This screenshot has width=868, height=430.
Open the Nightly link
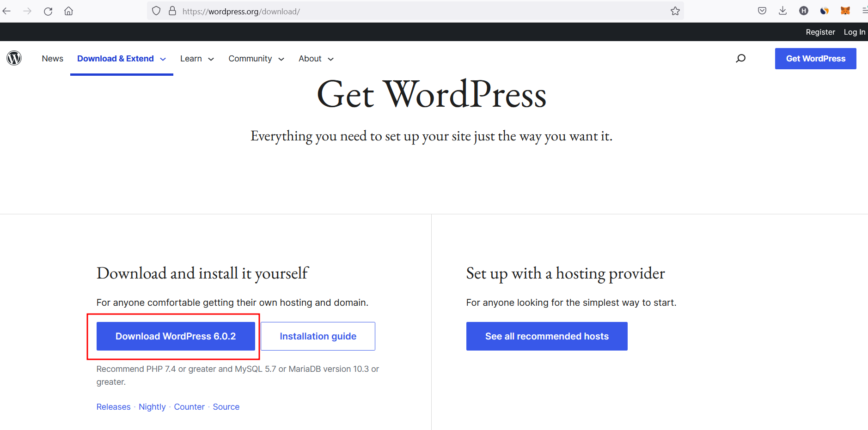[x=152, y=407]
